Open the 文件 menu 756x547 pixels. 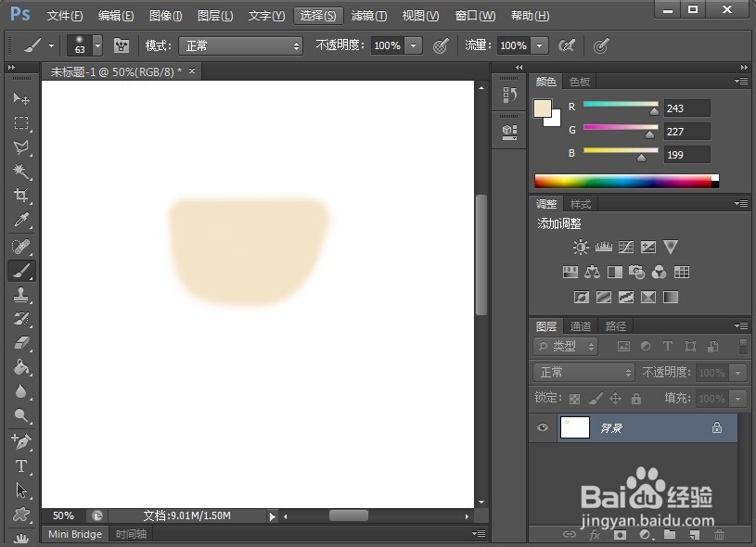click(x=65, y=16)
